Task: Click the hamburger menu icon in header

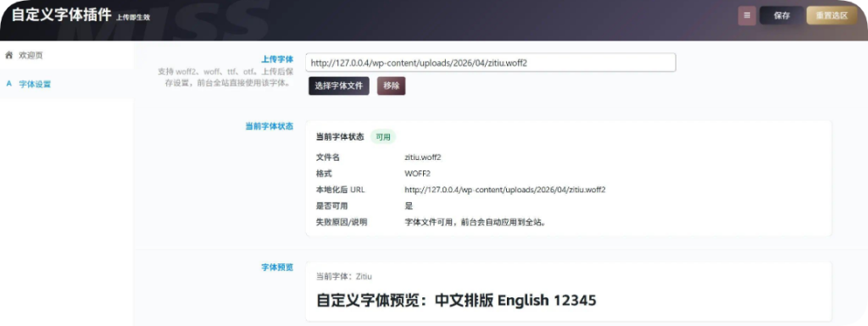Action: 747,15
